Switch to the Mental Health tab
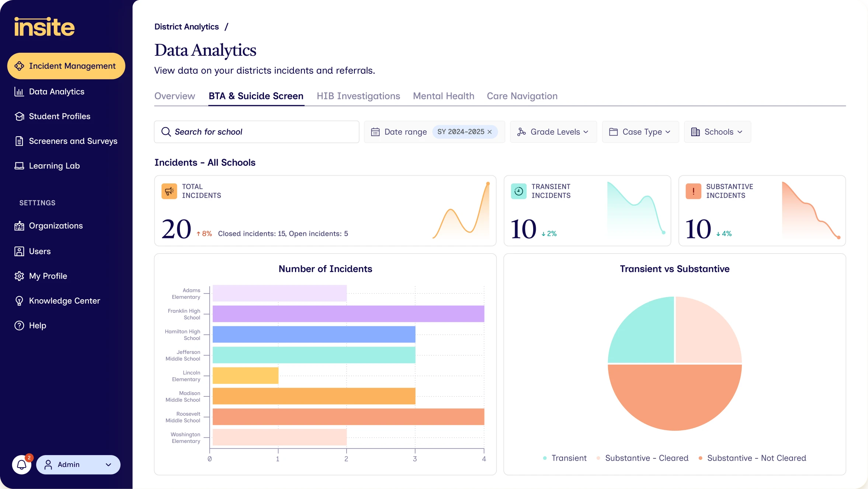Screen dimensions: 868x489 444,96
